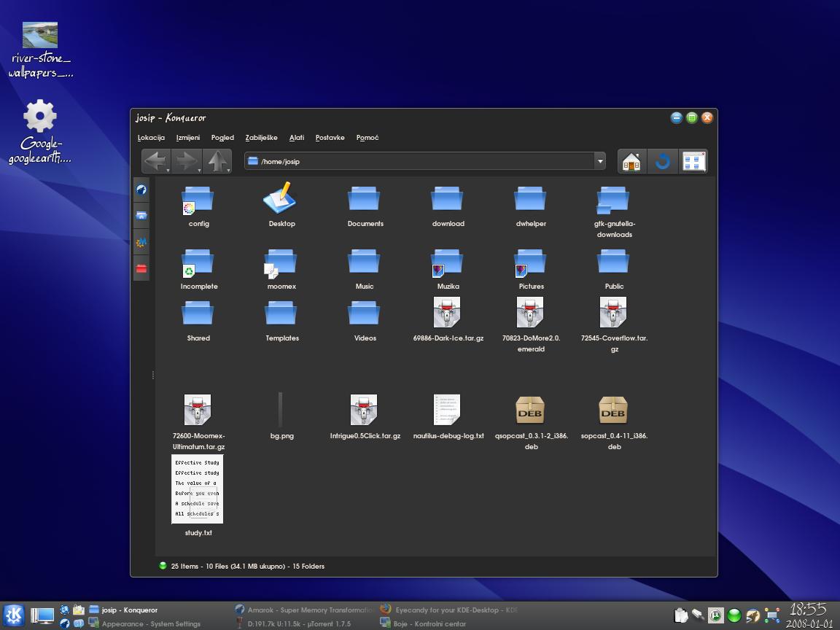Switch to Appearance - System Settings taskbar entry
Viewport: 840px width, 630px height.
point(144,623)
